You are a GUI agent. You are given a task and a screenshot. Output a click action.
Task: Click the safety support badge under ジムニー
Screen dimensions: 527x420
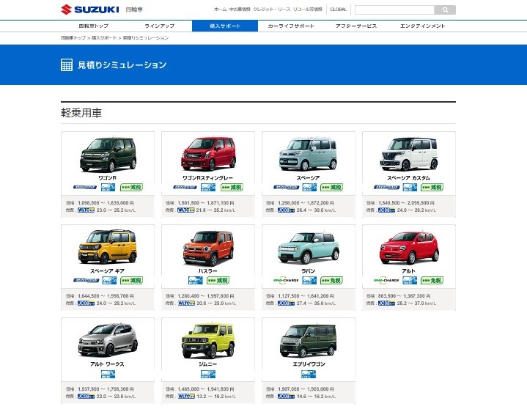[x=208, y=374]
